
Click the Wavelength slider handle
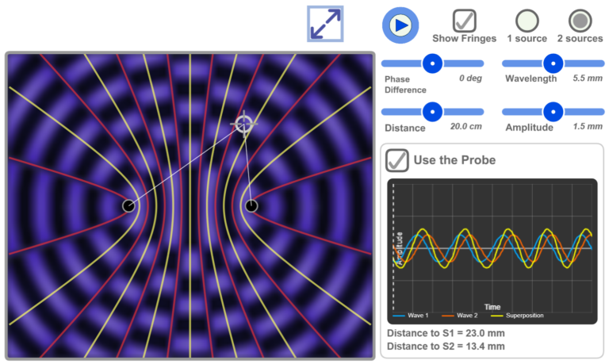[x=553, y=63]
